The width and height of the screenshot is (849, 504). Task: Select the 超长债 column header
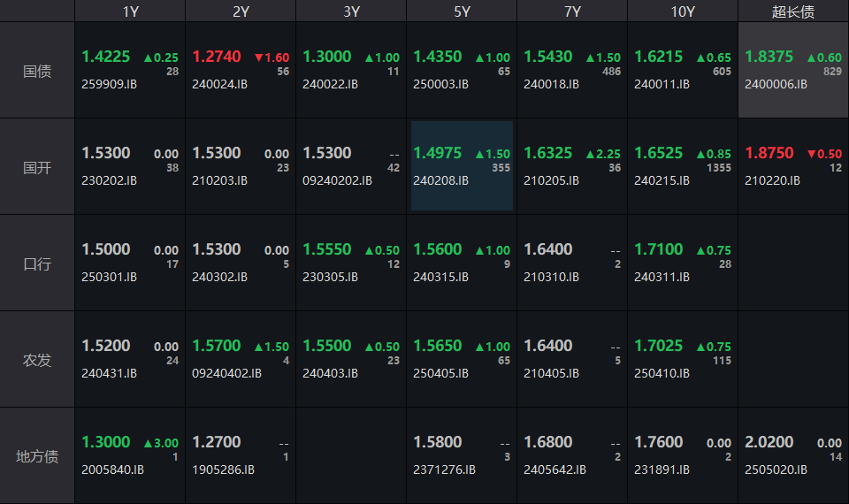(793, 11)
